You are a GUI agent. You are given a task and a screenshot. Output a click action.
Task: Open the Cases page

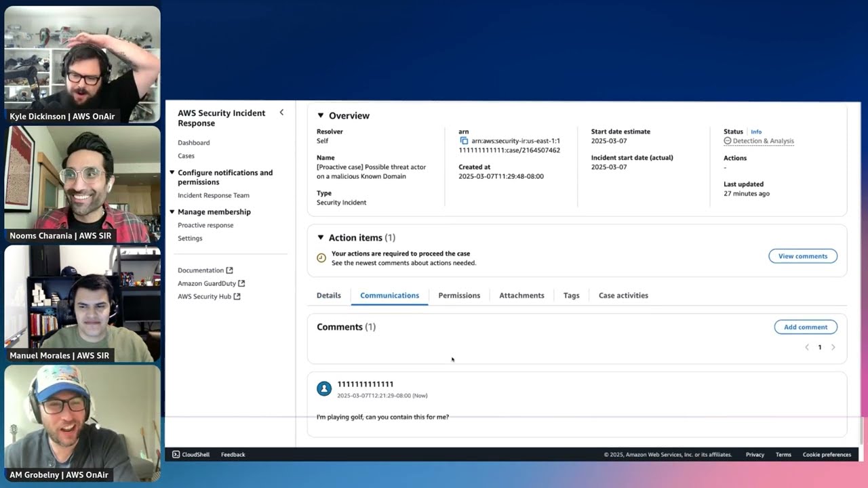tap(186, 156)
